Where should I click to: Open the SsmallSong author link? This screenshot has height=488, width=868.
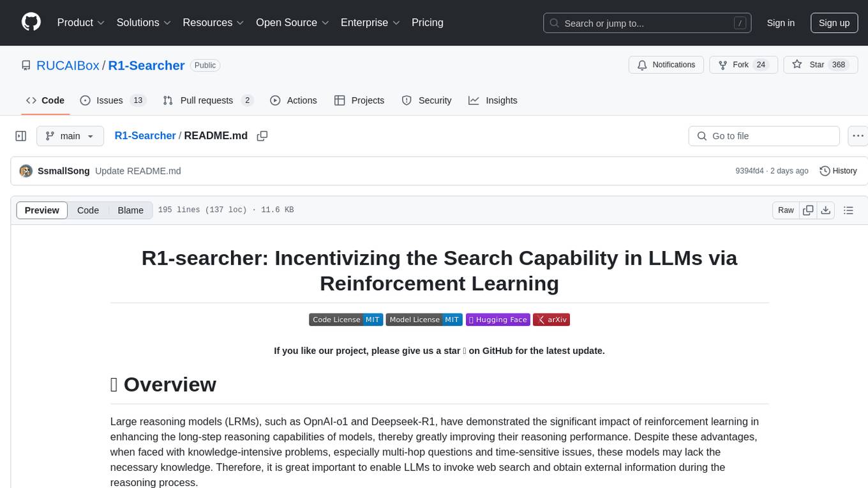pos(64,171)
